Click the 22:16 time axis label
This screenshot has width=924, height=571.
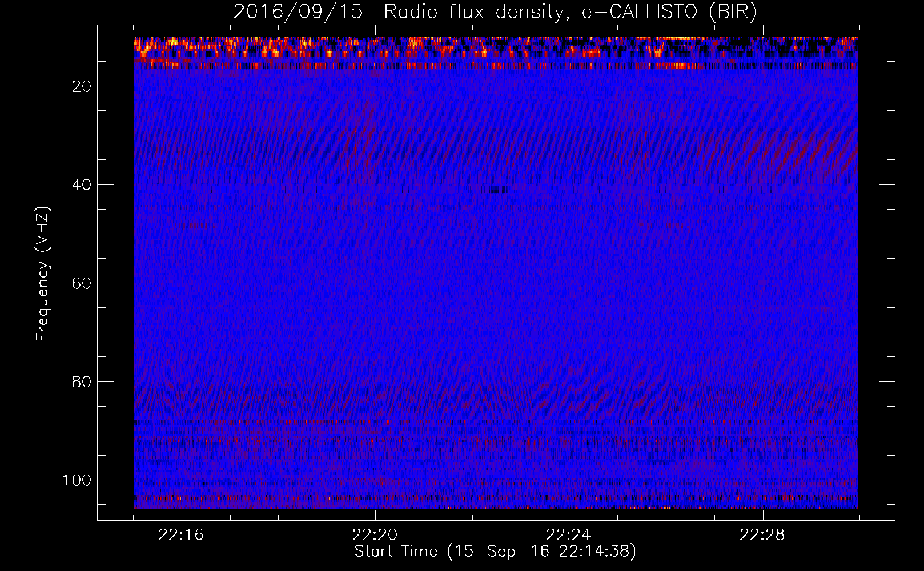pyautogui.click(x=182, y=535)
